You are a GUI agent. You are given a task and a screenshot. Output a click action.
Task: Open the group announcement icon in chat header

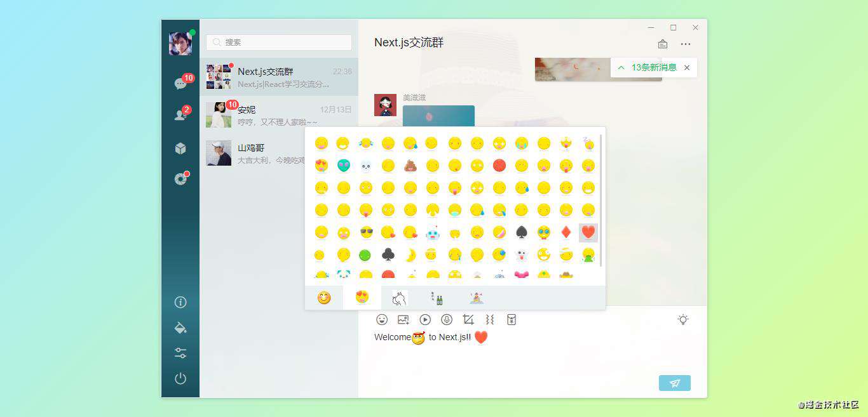tap(663, 44)
